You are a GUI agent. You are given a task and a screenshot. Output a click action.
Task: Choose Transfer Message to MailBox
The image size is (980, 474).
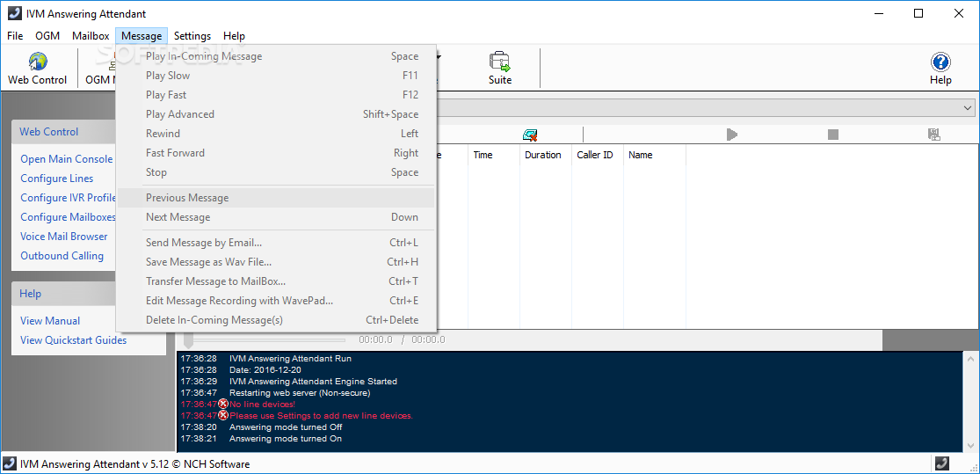276,282
